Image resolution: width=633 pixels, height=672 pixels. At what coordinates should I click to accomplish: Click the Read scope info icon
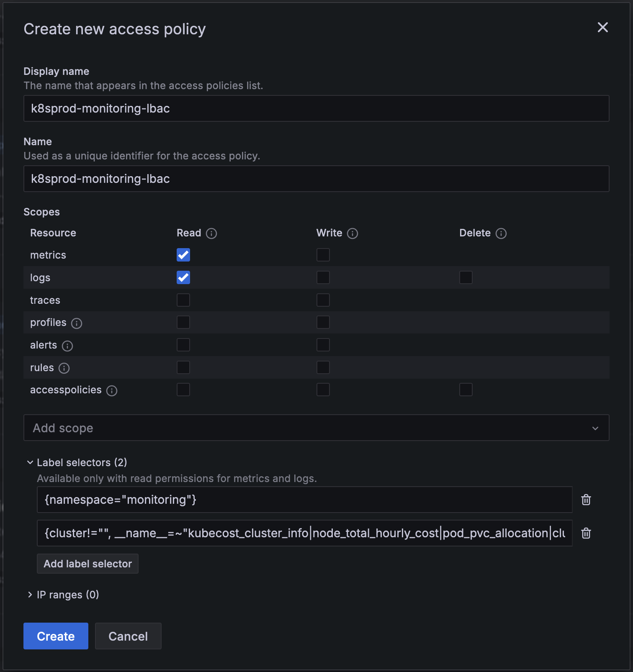(211, 233)
